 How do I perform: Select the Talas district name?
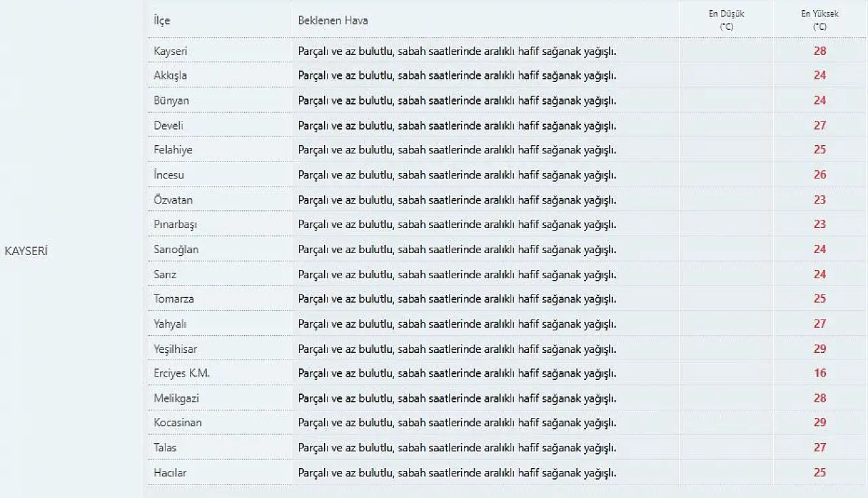tap(165, 448)
